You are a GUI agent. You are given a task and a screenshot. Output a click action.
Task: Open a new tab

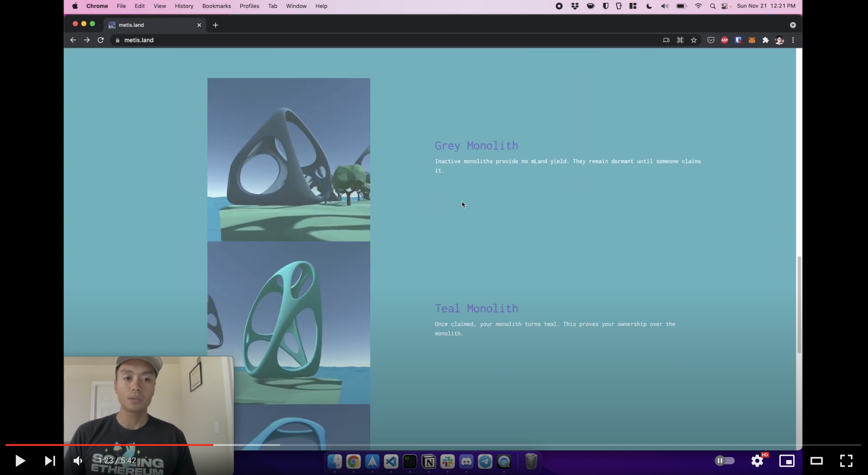[x=215, y=25]
